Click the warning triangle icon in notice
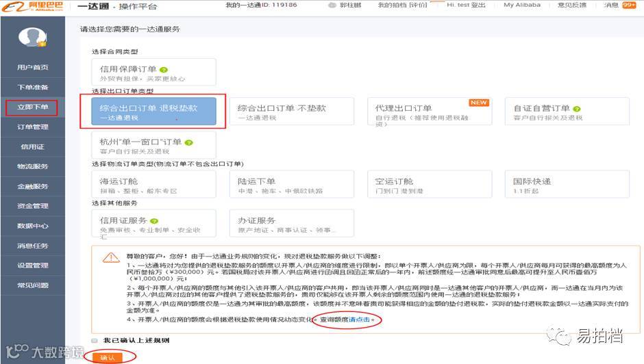 pyautogui.click(x=111, y=257)
